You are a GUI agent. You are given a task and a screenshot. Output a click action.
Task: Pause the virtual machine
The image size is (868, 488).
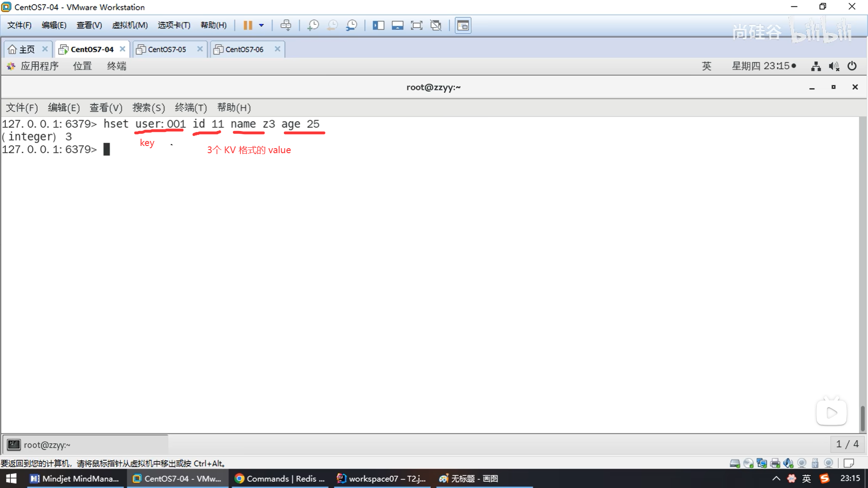[x=247, y=25]
